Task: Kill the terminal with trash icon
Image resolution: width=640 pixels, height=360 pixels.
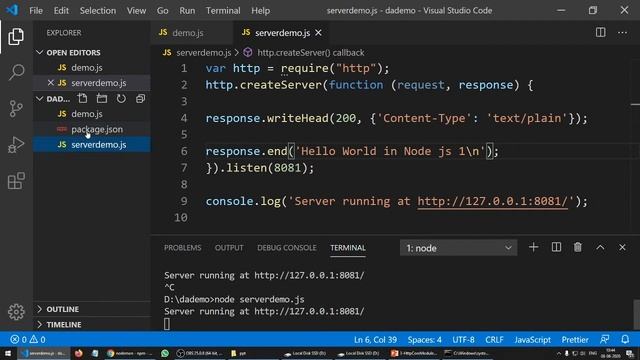Action: (x=578, y=247)
